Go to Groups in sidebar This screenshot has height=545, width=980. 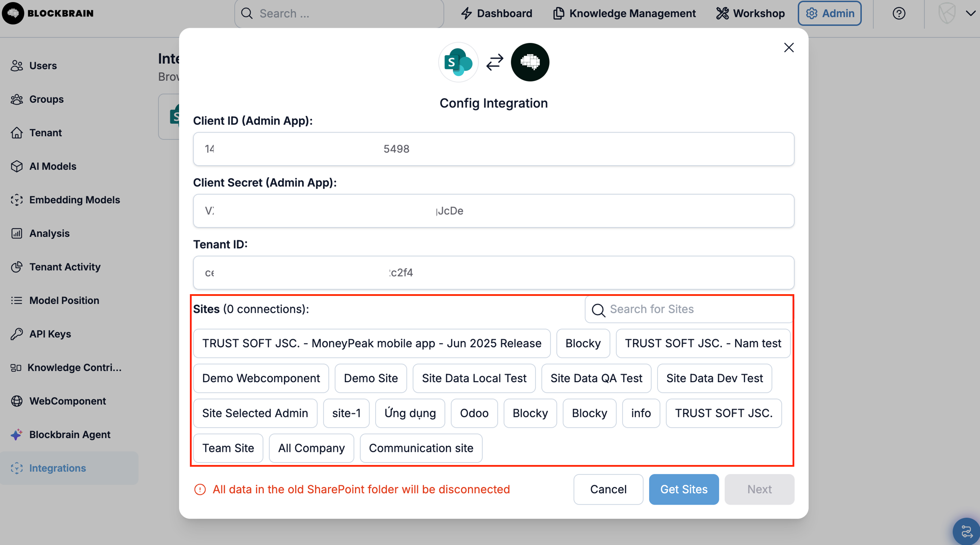(x=46, y=99)
